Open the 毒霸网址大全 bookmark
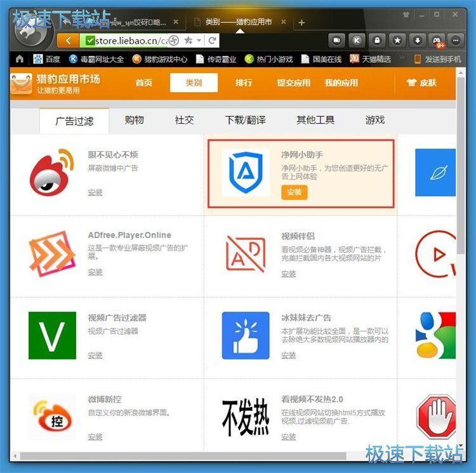Image resolution: width=476 pixels, height=473 pixels. 96,59
